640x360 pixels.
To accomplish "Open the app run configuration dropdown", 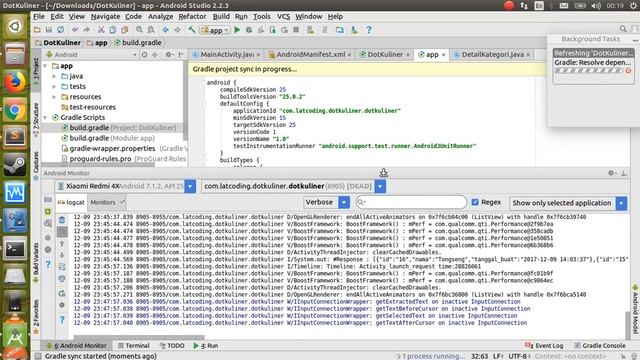I will click(215, 30).
